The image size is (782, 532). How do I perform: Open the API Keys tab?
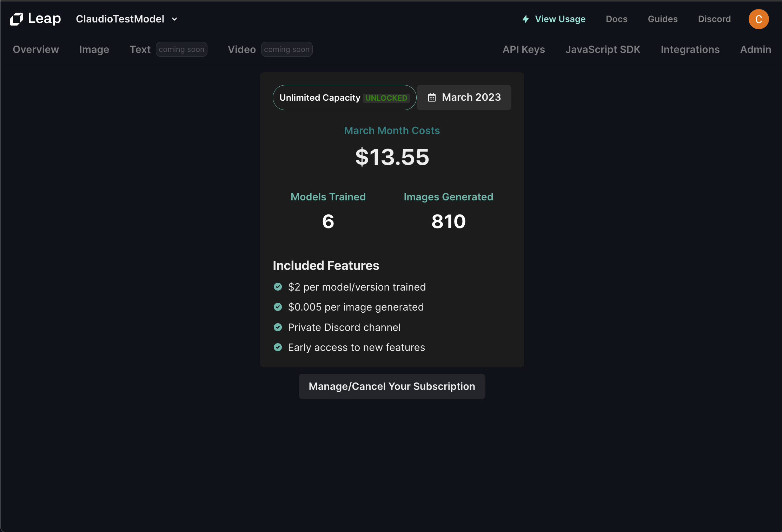523,49
